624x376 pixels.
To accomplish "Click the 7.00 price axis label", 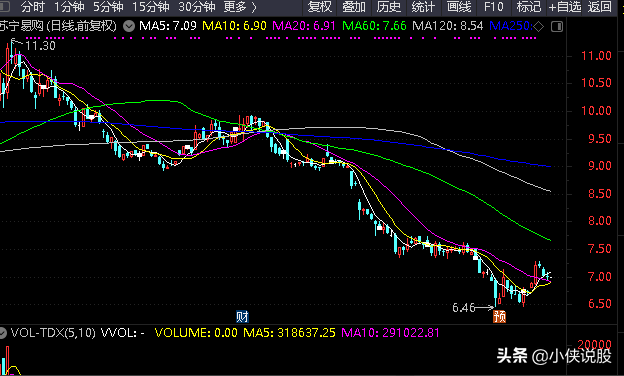I will pos(600,277).
